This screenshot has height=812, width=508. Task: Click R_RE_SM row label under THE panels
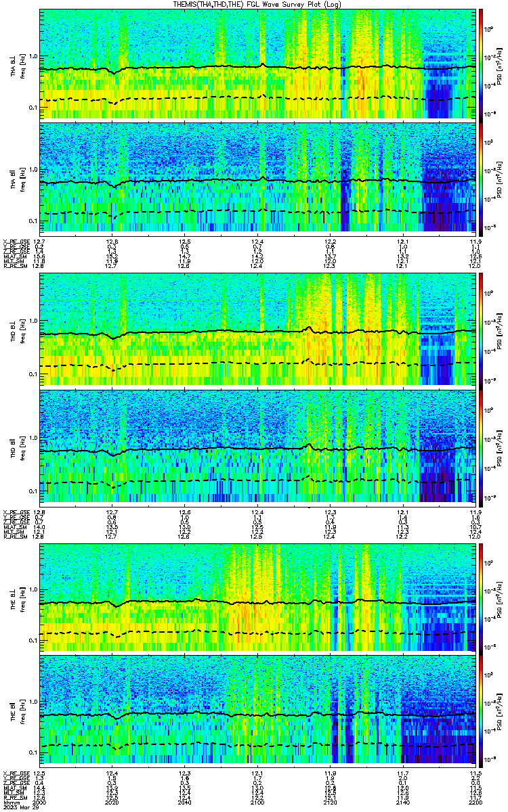pyautogui.click(x=14, y=798)
